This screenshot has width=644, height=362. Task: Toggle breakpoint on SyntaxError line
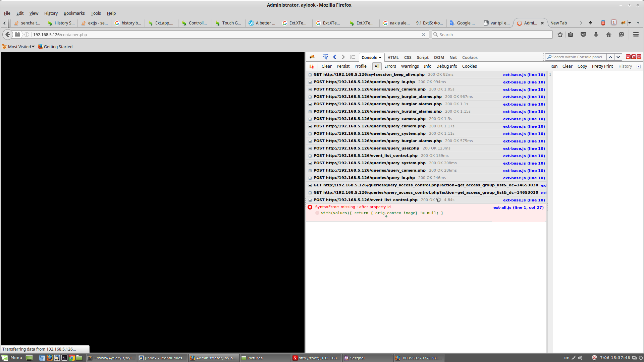point(317,213)
